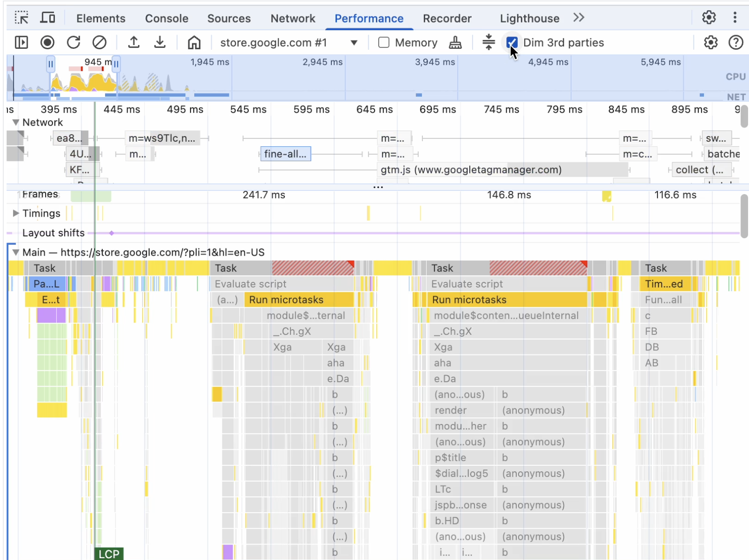
Task: Click the download profile icon
Action: [160, 43]
